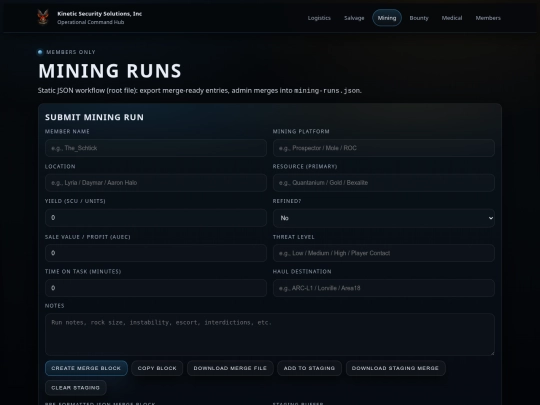
Task: Open the Bounty nav tab
Action: [419, 18]
